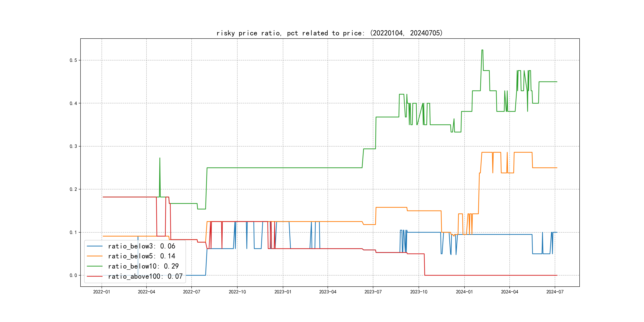The width and height of the screenshot is (644, 322).
Task: Click the orange ratio_below5 legend line
Action: click(x=94, y=256)
